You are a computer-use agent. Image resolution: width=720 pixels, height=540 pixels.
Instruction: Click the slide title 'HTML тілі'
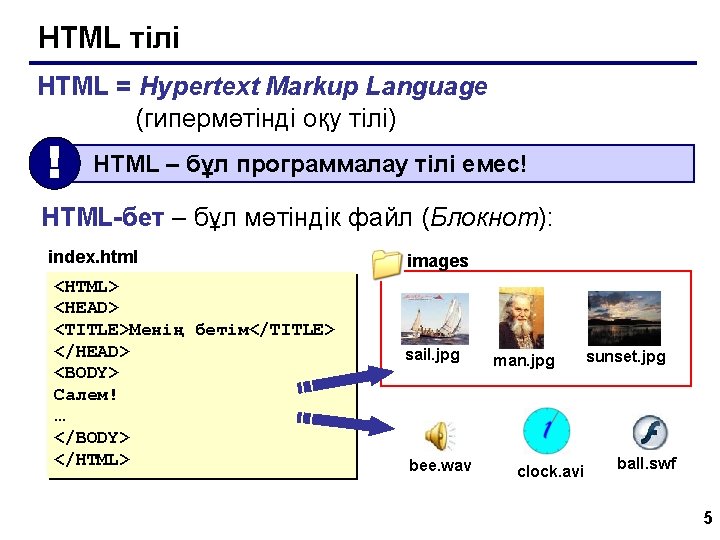109,37
